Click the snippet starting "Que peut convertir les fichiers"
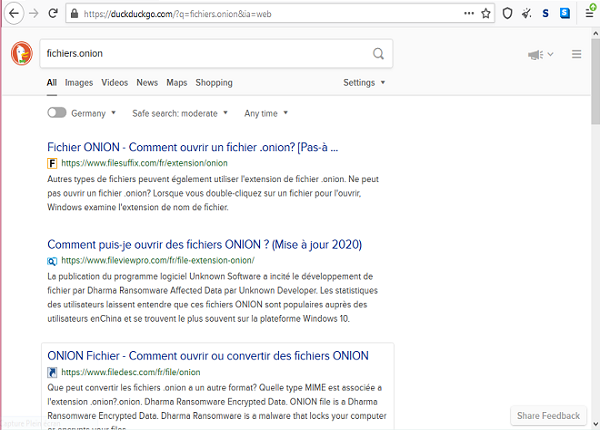 tap(217, 408)
